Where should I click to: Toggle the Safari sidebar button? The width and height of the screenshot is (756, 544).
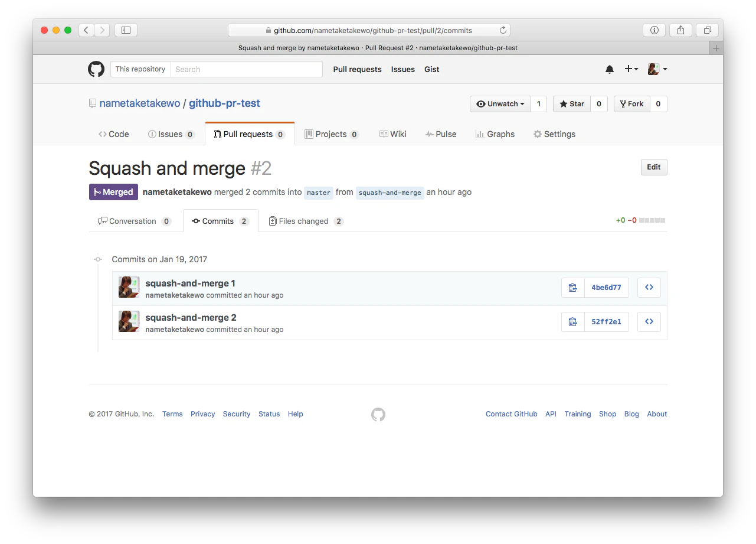126,30
